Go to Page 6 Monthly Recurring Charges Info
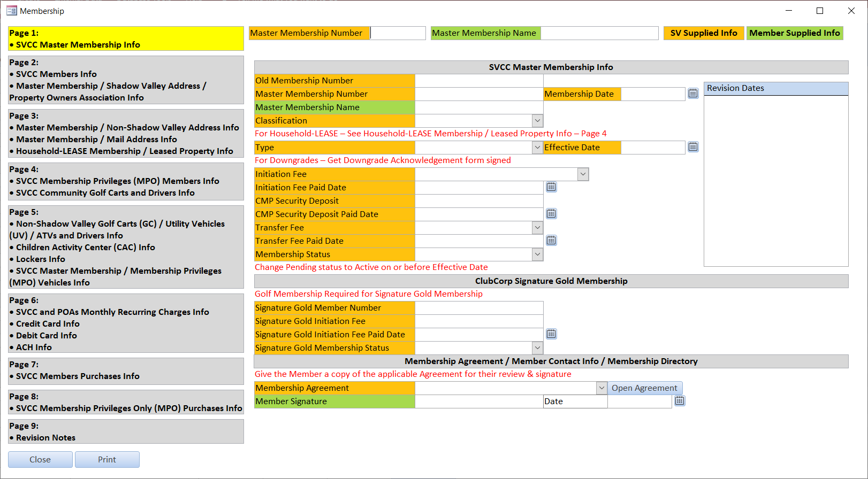Image resolution: width=868 pixels, height=479 pixels. point(126,323)
